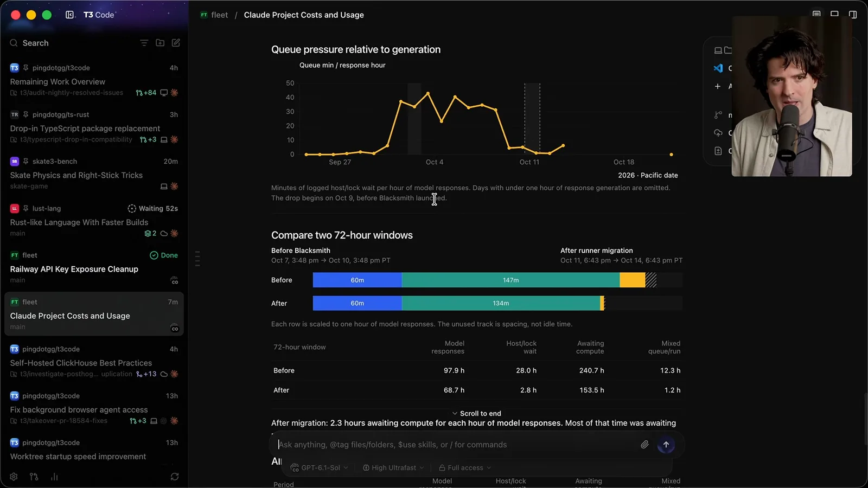868x488 pixels.
Task: Open the Drop-in TypeScript package replacement thread
Action: click(94, 127)
